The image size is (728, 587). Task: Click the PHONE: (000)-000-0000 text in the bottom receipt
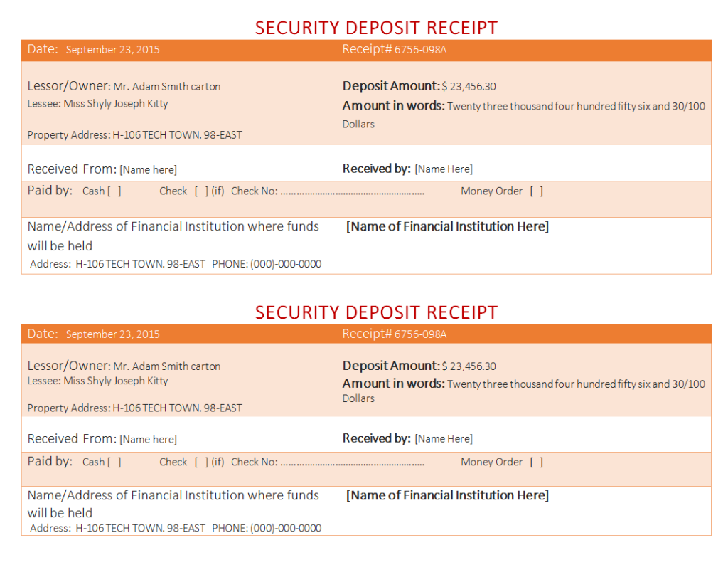(x=267, y=529)
